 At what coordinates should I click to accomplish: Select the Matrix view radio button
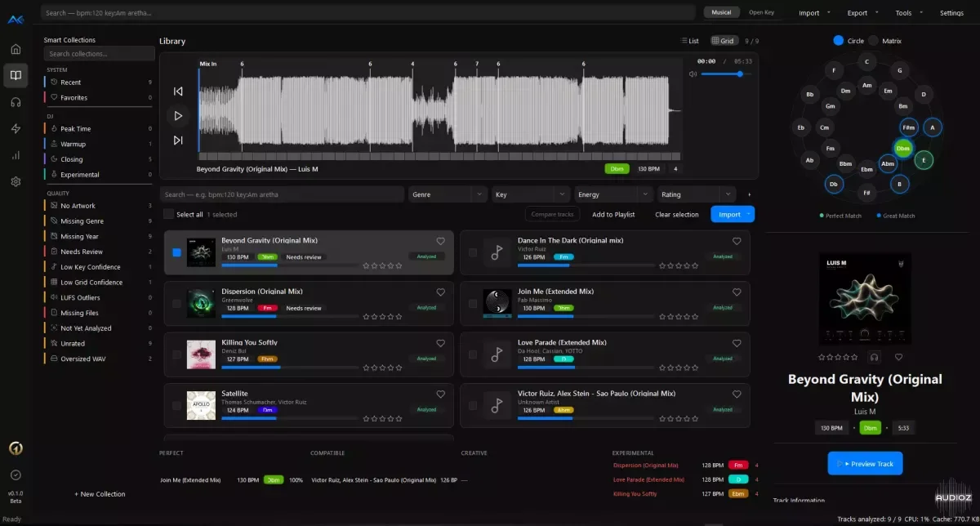click(873, 41)
